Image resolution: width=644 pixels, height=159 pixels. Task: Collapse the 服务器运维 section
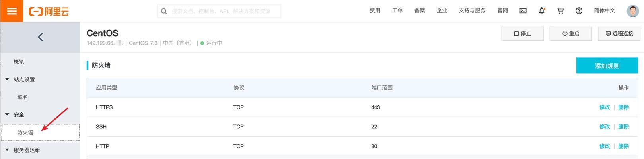(x=7, y=150)
